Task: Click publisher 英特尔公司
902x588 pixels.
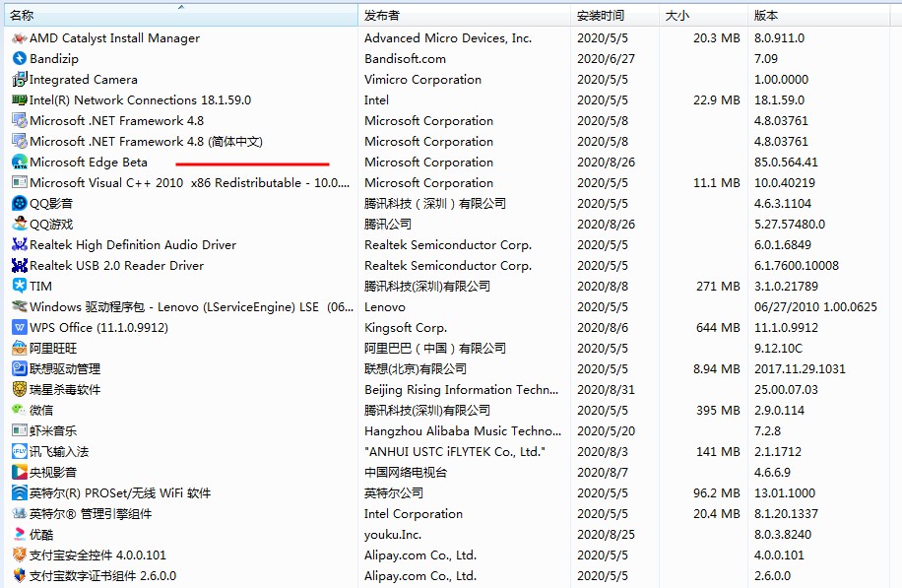Action: [x=394, y=493]
